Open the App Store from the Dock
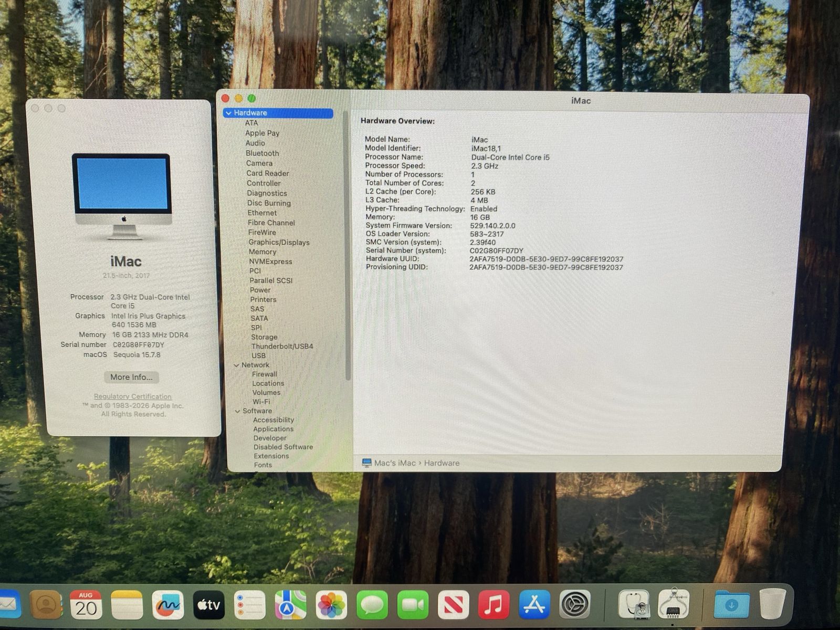The width and height of the screenshot is (840, 630). tap(534, 605)
